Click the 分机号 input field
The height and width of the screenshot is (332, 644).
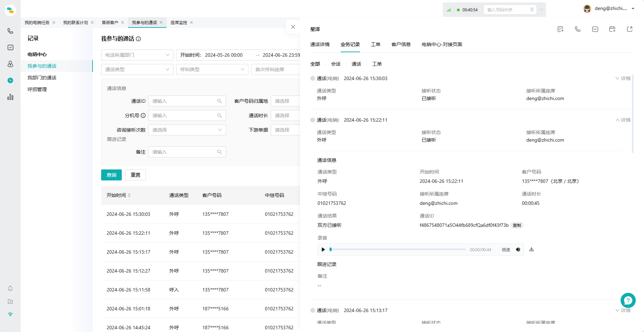[x=187, y=115]
